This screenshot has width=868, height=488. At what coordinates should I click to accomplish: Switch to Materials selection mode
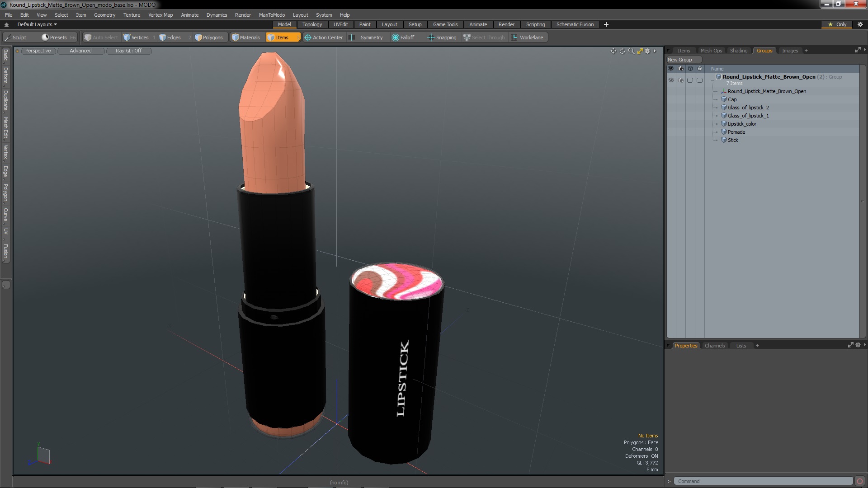[x=246, y=38]
